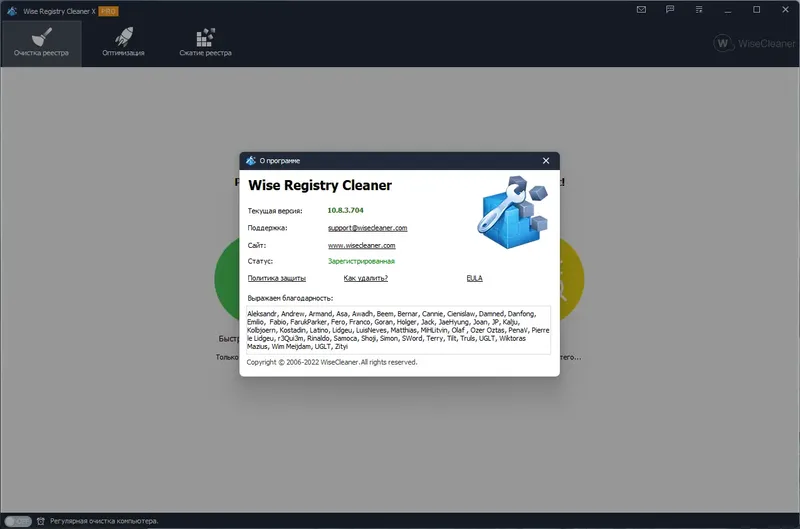Click the alarm clock icon in status bar
The image size is (800, 529).
[41, 521]
